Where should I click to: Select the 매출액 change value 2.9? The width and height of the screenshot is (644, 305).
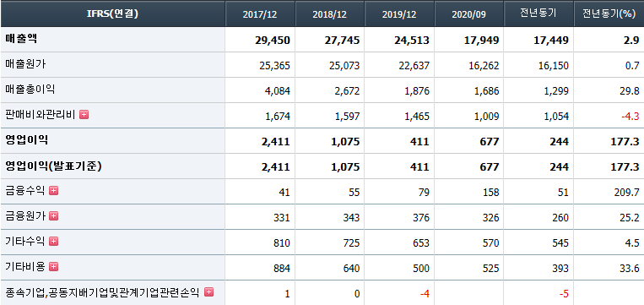(631, 40)
